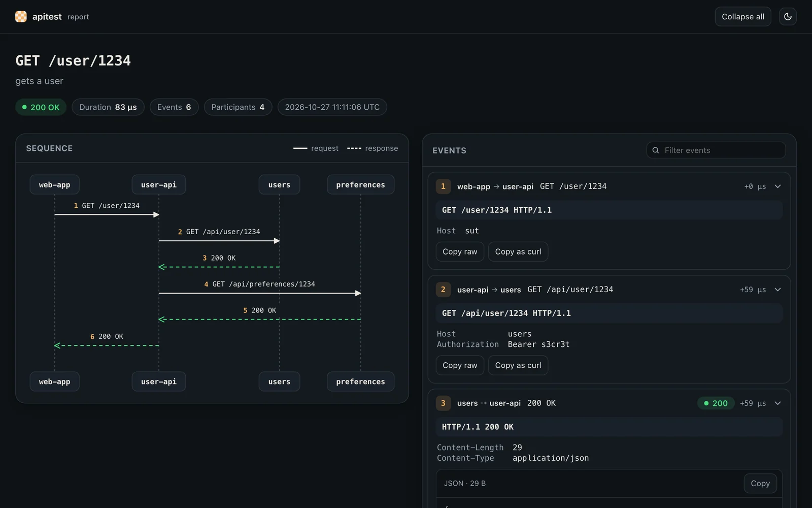The width and height of the screenshot is (812, 508).
Task: Select the top user-api participant box
Action: [x=159, y=185]
